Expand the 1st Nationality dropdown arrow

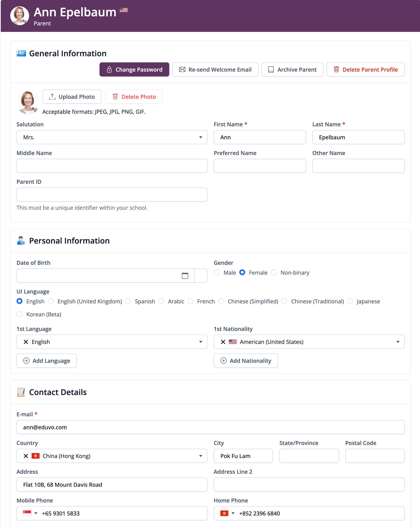click(x=398, y=342)
